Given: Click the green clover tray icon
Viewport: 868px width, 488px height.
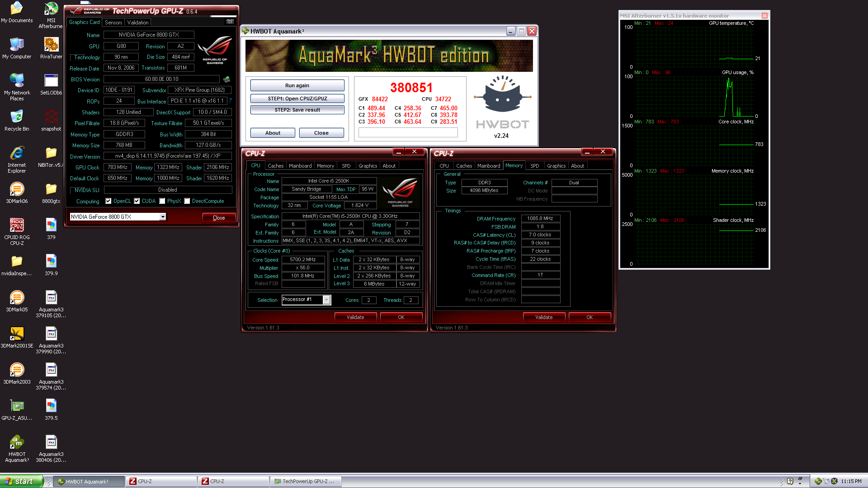Looking at the screenshot, I should tap(835, 481).
